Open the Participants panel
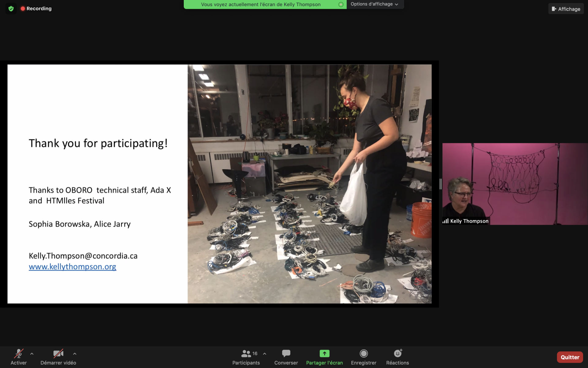Viewport: 588px width, 368px height. click(x=246, y=357)
